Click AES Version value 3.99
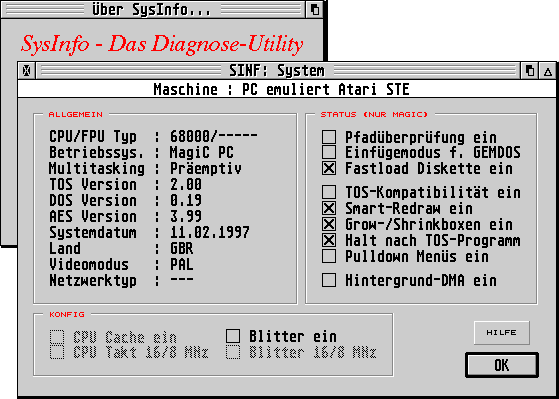Image resolution: width=559 pixels, height=399 pixels. point(186,216)
